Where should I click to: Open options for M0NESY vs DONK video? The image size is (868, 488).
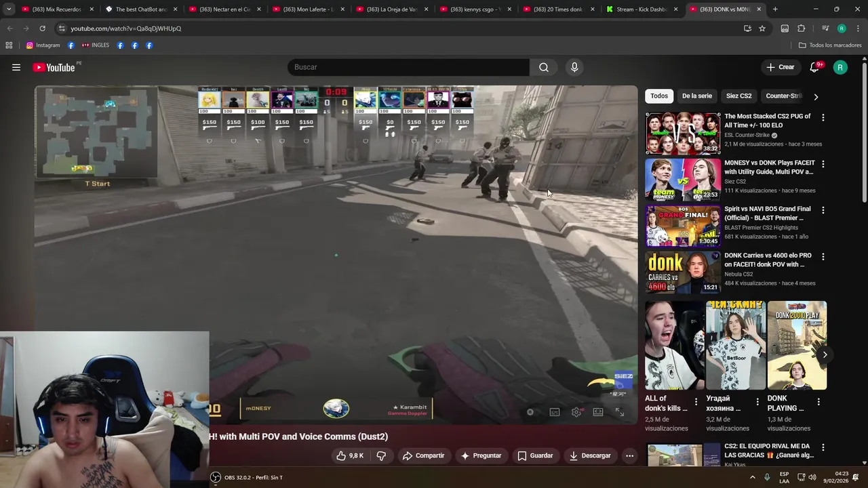point(823,164)
